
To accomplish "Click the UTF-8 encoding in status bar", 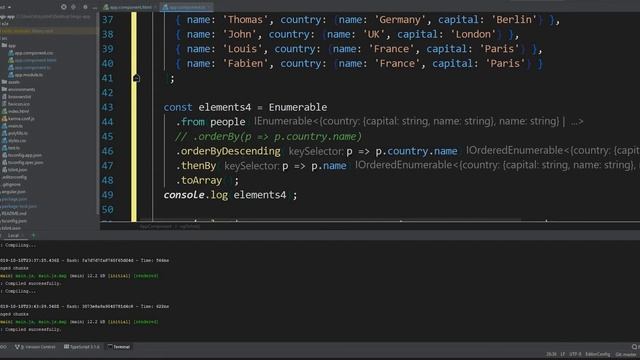I will 575,354.
